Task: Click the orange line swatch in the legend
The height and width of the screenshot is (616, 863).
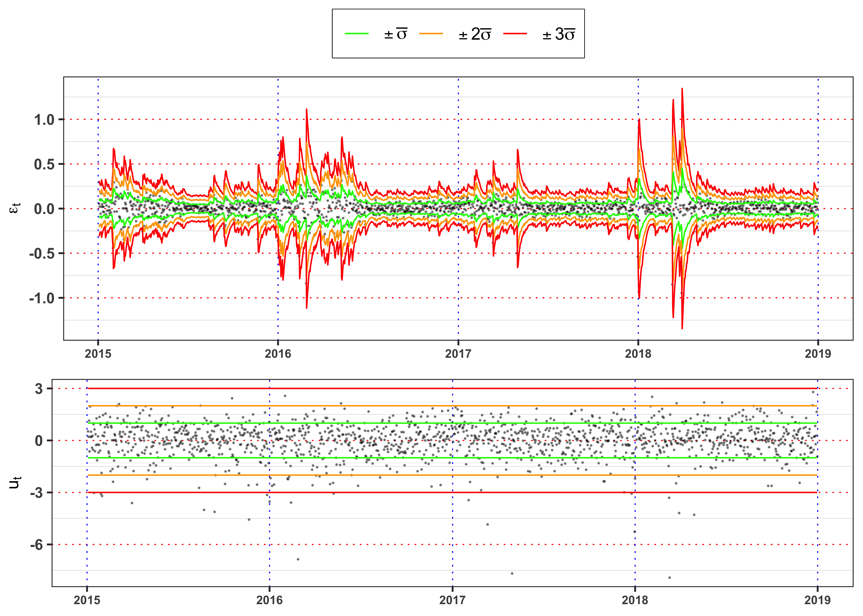Action: (x=431, y=33)
